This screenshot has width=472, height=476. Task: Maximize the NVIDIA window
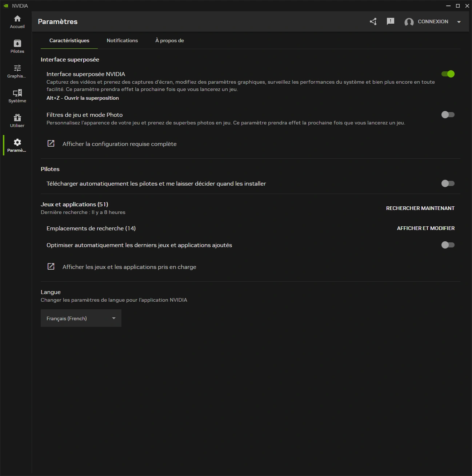pos(458,6)
